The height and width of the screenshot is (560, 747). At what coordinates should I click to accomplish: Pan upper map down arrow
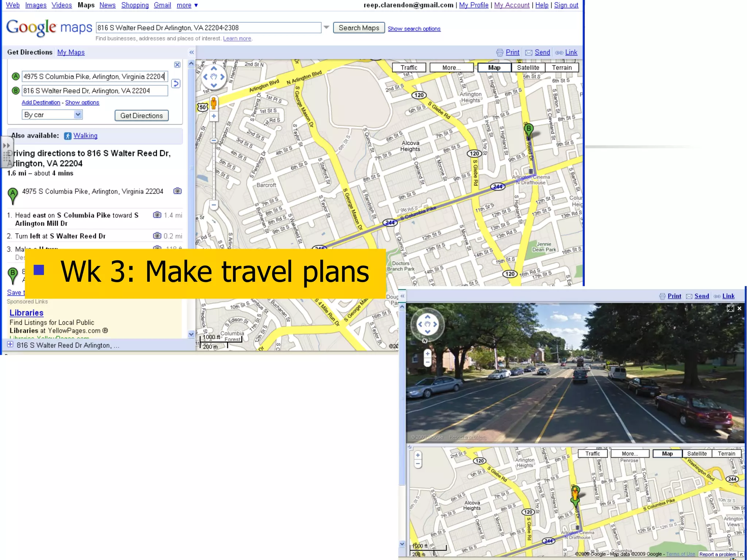coord(214,85)
